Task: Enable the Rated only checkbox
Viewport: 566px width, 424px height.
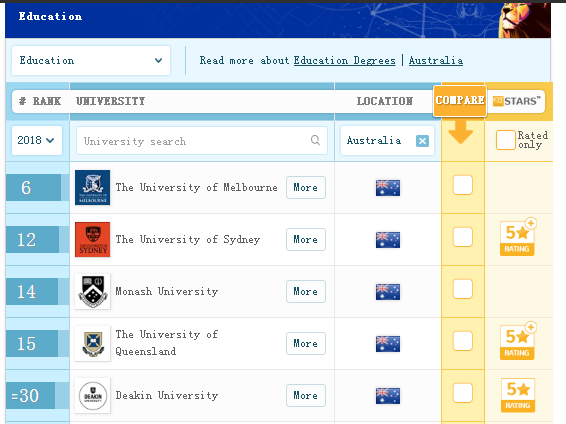Action: (x=505, y=140)
